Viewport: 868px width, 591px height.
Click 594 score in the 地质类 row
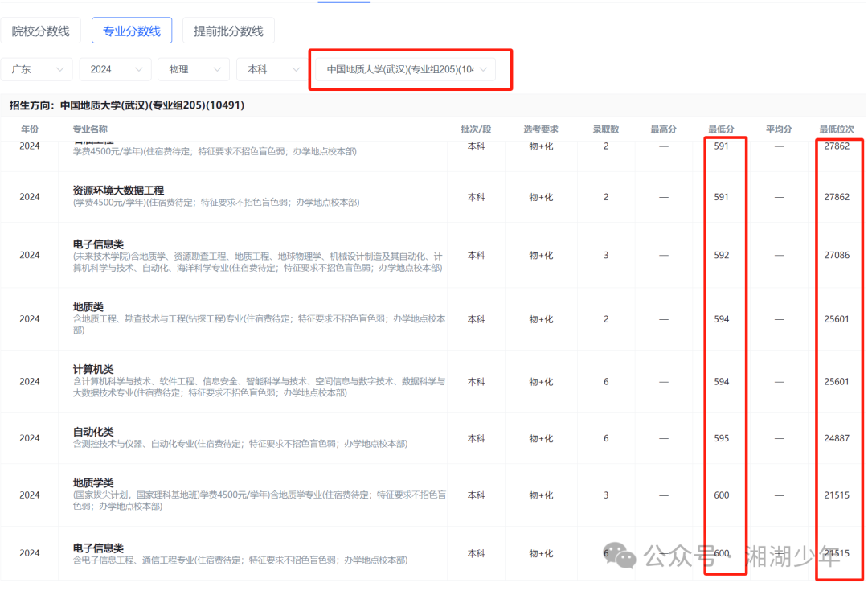click(721, 319)
